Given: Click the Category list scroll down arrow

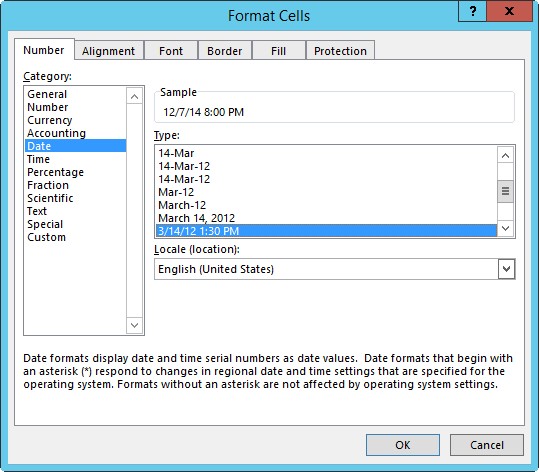Looking at the screenshot, I should [134, 325].
